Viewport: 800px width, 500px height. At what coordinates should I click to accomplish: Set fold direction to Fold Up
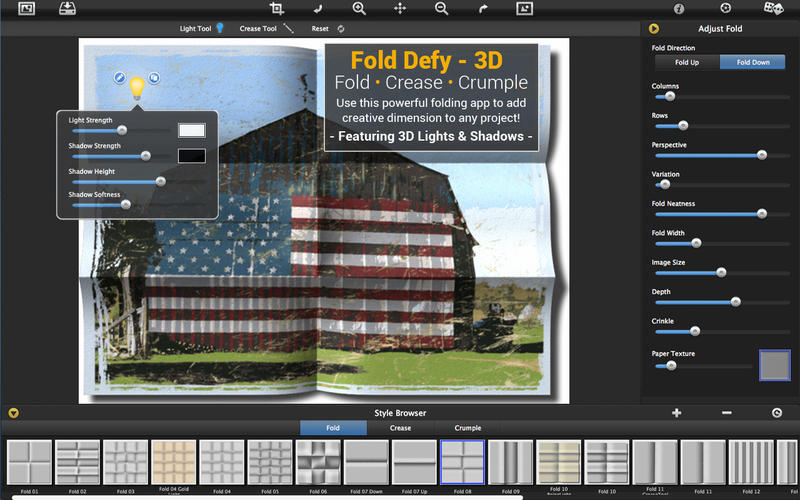[687, 62]
